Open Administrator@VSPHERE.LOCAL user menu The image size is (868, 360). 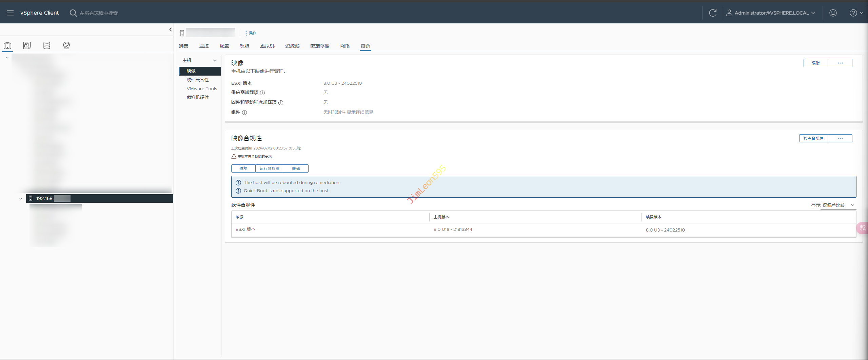click(x=770, y=13)
